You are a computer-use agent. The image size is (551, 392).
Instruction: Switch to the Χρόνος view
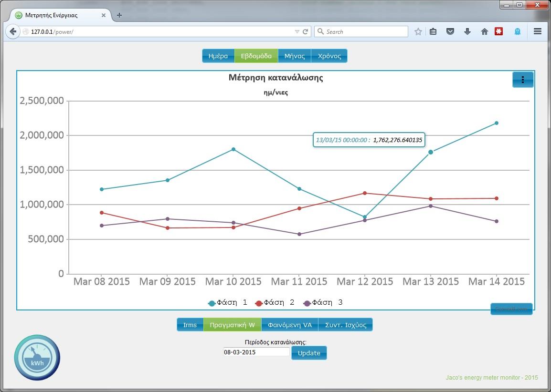point(329,56)
